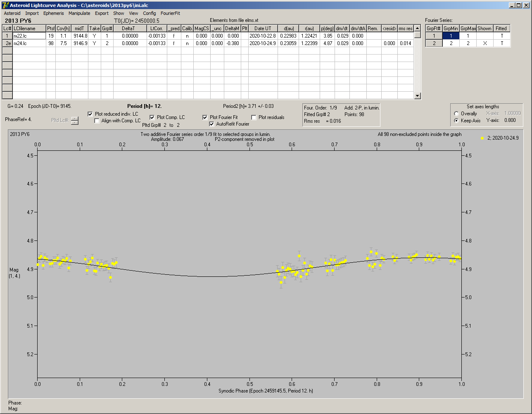The image size is (532, 414).
Task: Click Grp# value 2 for rx24.lc
Action: click(x=107, y=43)
